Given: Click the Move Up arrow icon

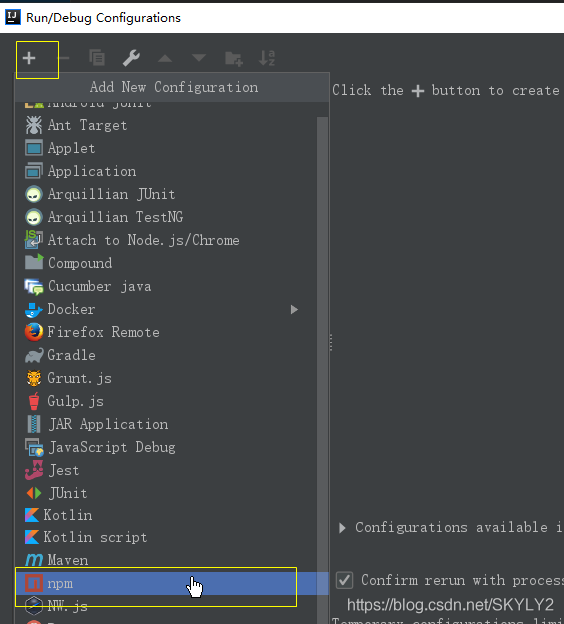Looking at the screenshot, I should (x=165, y=58).
